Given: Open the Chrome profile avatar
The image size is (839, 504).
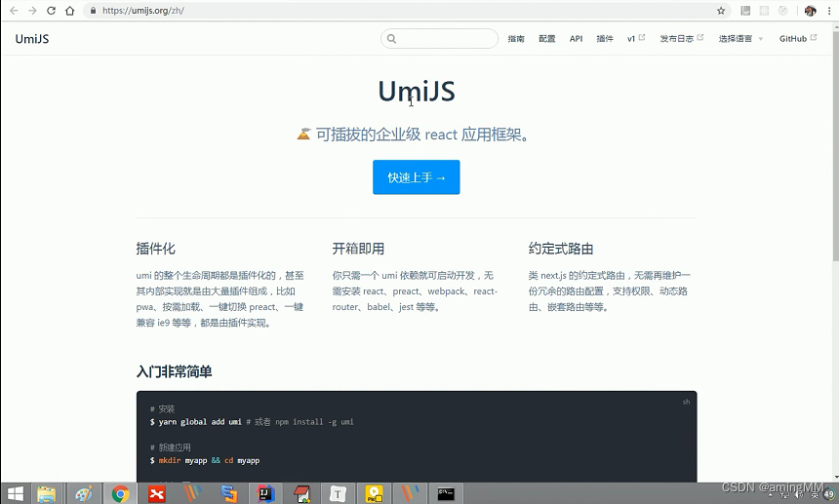Looking at the screenshot, I should (810, 11).
